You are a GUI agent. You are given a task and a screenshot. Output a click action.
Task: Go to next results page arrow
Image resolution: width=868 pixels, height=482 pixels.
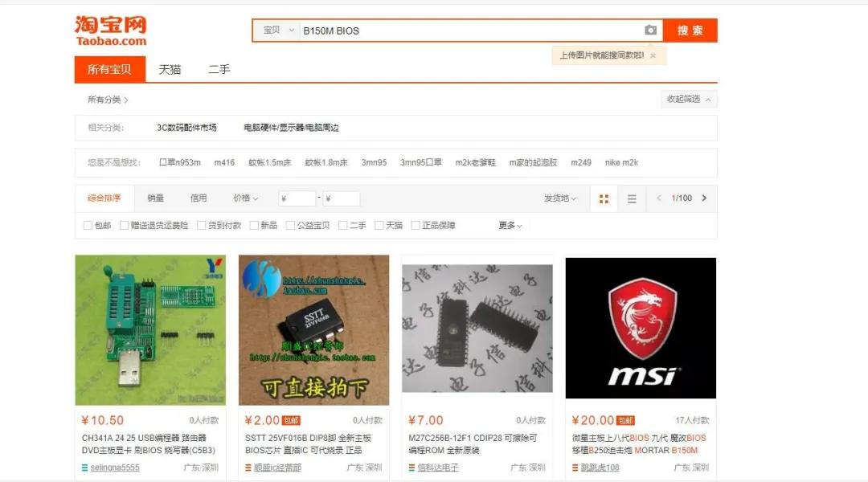[703, 198]
